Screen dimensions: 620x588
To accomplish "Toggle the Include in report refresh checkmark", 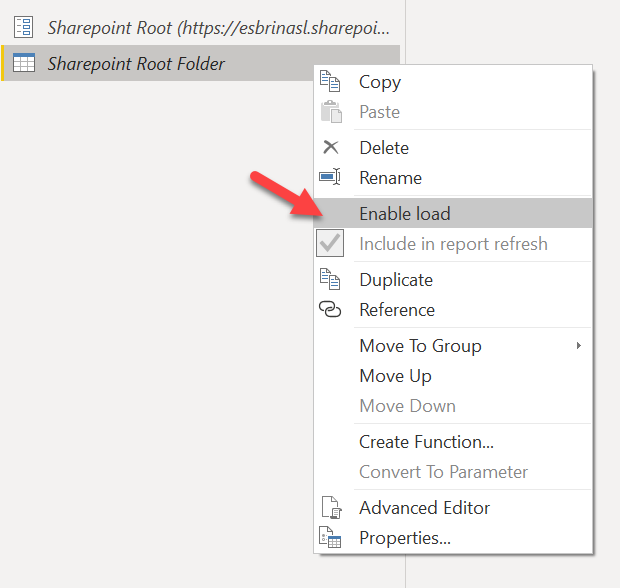I will pyautogui.click(x=331, y=244).
